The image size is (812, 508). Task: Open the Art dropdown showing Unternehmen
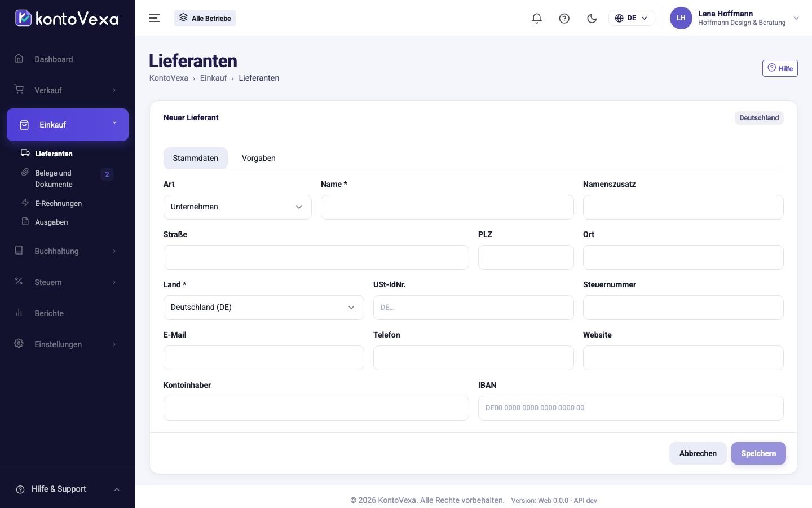click(237, 207)
